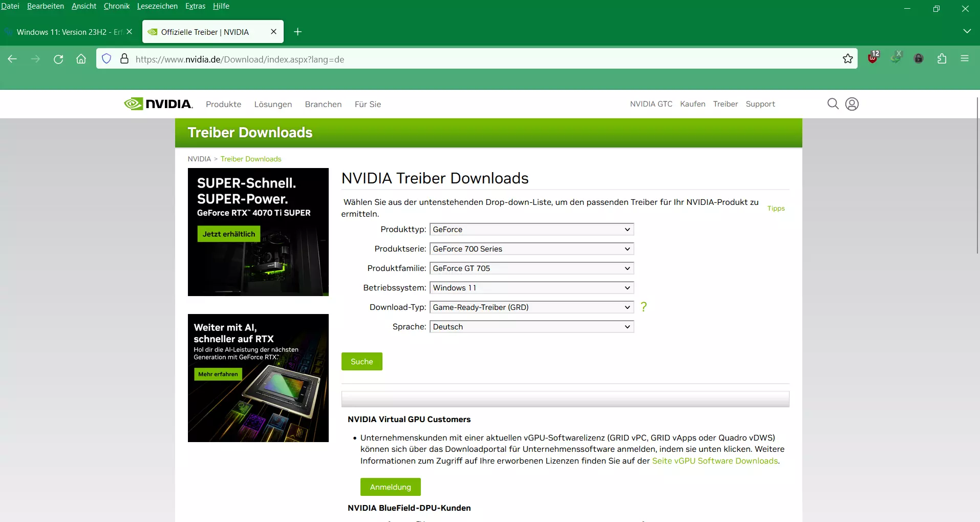
Task: Open the Lesezeichen menu
Action: pyautogui.click(x=157, y=6)
